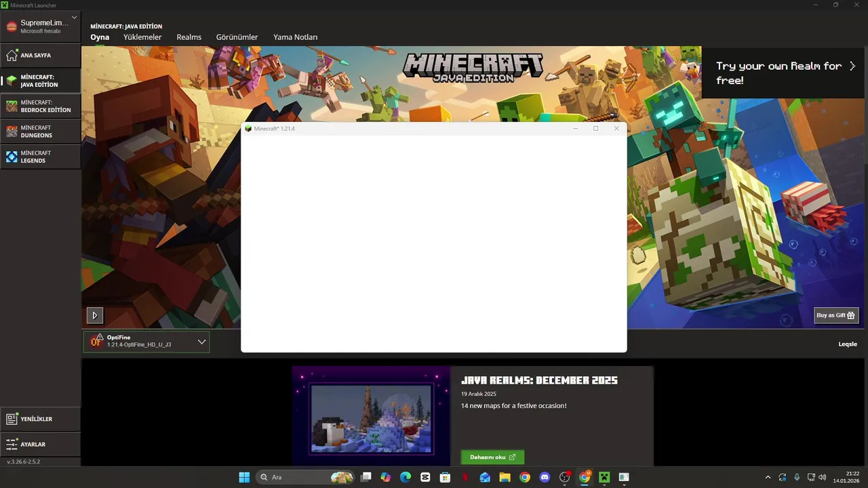Click the taskbar Ara search box
Image resolution: width=868 pixels, height=488 pixels.
tap(305, 477)
